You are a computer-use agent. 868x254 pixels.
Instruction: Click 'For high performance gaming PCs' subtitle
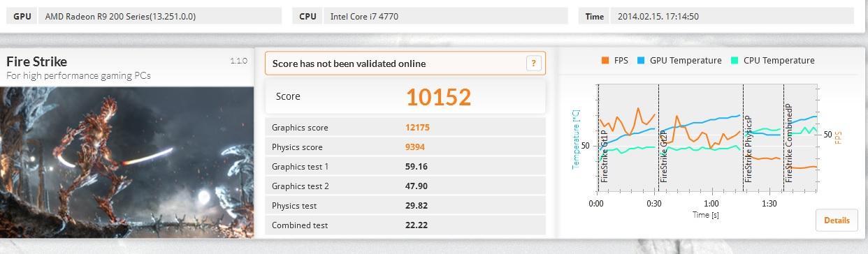click(x=78, y=75)
